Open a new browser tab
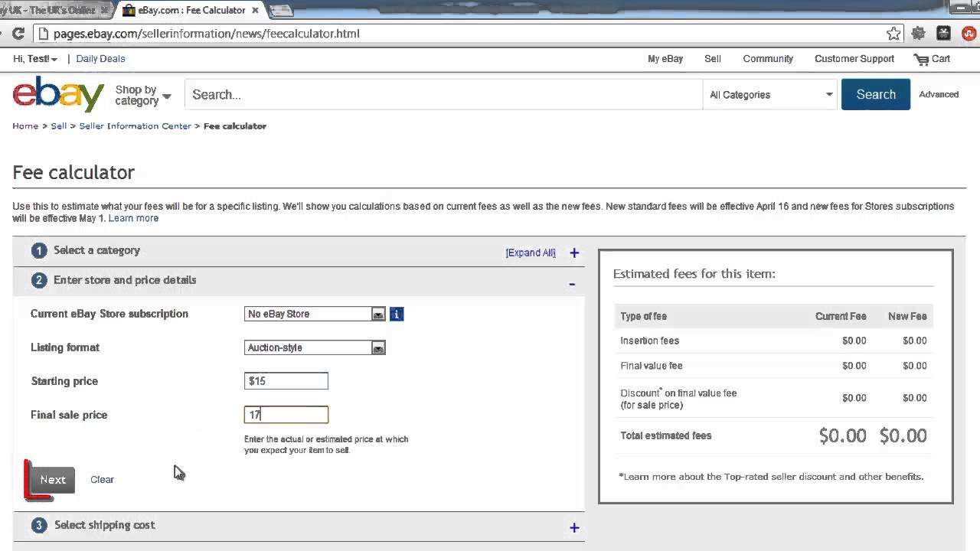Image resolution: width=980 pixels, height=551 pixels. 282,11
